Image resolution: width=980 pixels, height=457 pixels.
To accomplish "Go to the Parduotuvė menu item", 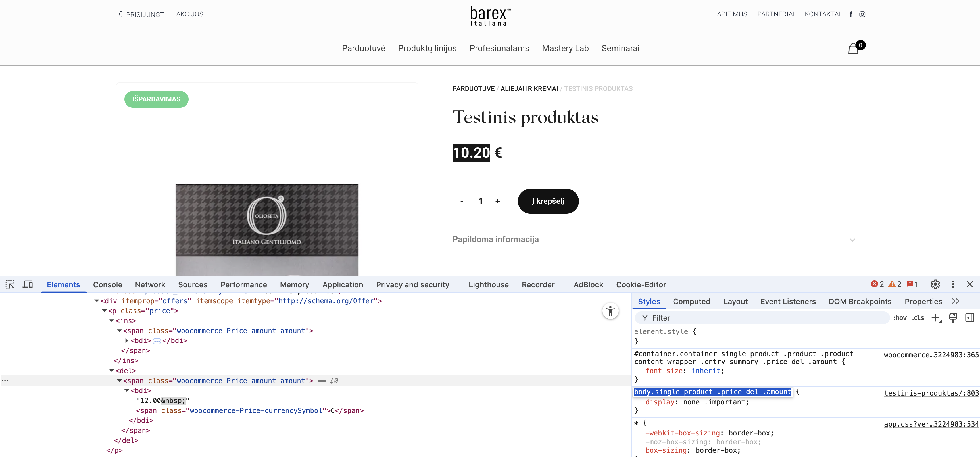I will coord(363,48).
